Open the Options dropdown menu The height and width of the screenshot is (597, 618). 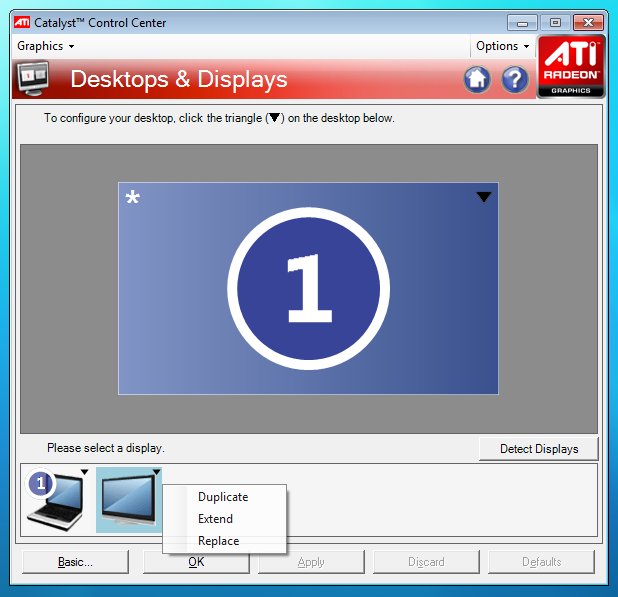click(502, 46)
